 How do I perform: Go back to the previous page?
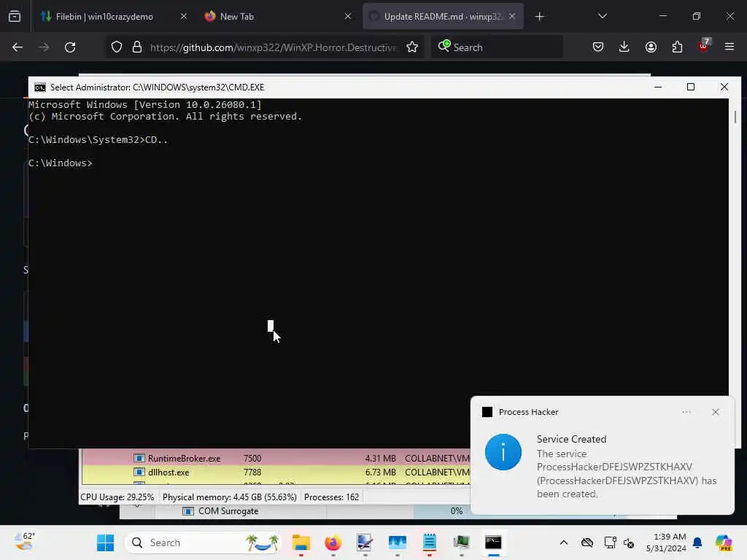18,47
